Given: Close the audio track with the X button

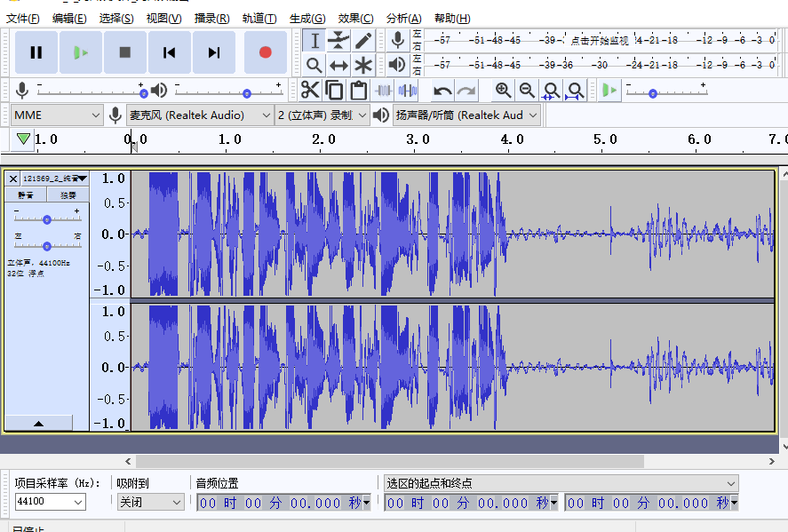Looking at the screenshot, I should 13,179.
